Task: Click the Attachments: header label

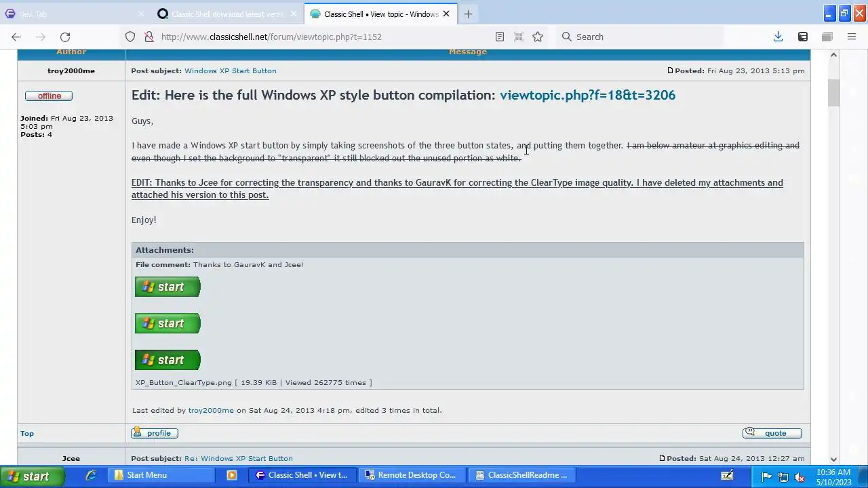Action: pos(165,250)
